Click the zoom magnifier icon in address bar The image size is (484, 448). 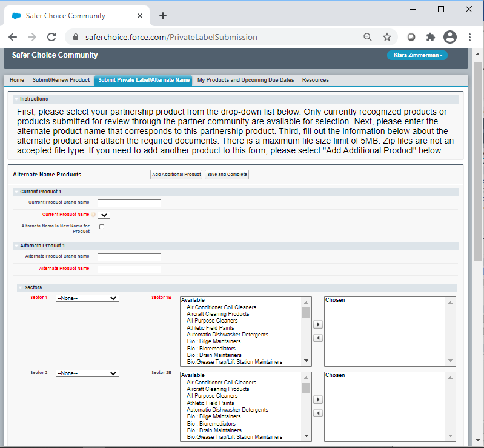(x=368, y=37)
